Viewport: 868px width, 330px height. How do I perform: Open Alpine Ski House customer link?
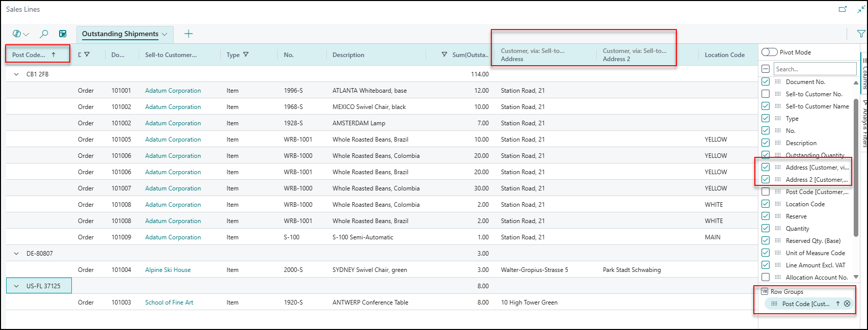tap(168, 269)
